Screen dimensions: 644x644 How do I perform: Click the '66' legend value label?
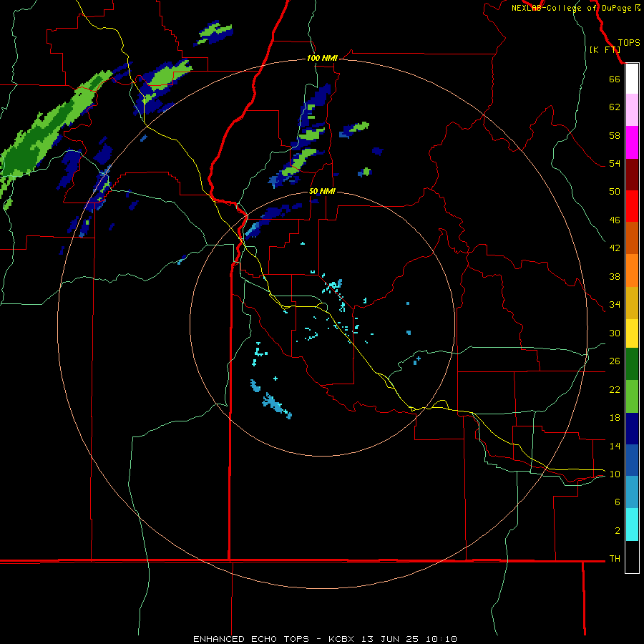(615, 79)
